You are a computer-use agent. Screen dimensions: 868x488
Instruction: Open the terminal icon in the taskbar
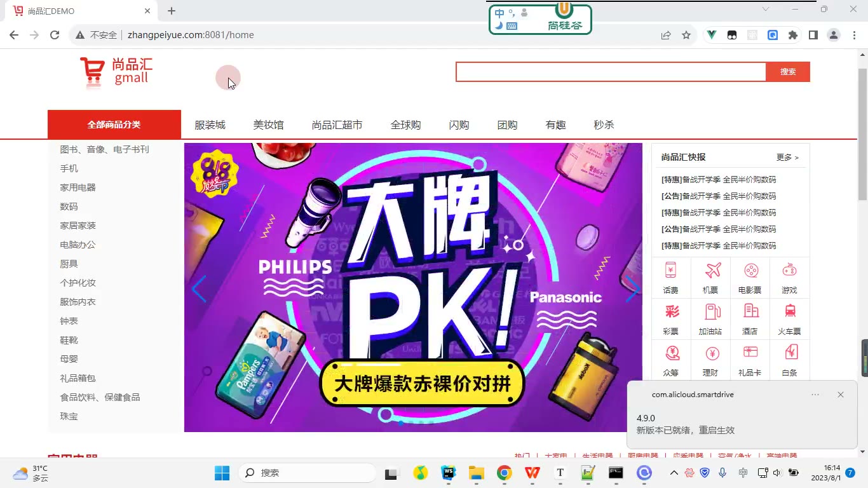616,473
